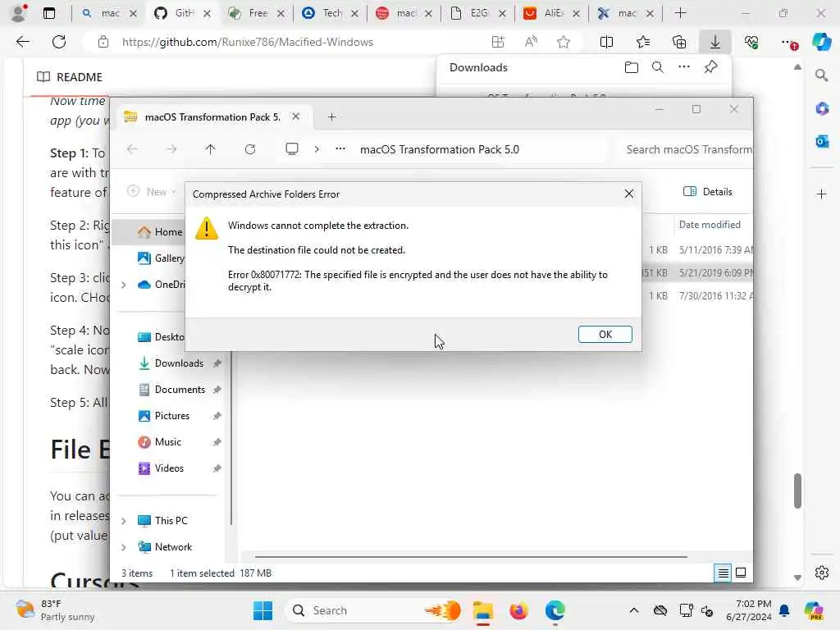Image resolution: width=840 pixels, height=630 pixels.
Task: Click the File Explorer back arrow
Action: [132, 149]
